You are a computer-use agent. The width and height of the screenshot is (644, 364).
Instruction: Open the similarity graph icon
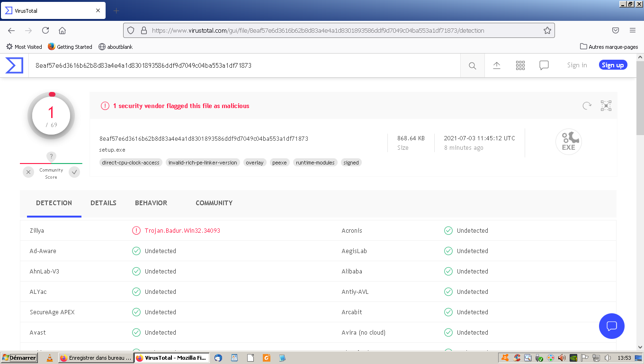point(606,106)
